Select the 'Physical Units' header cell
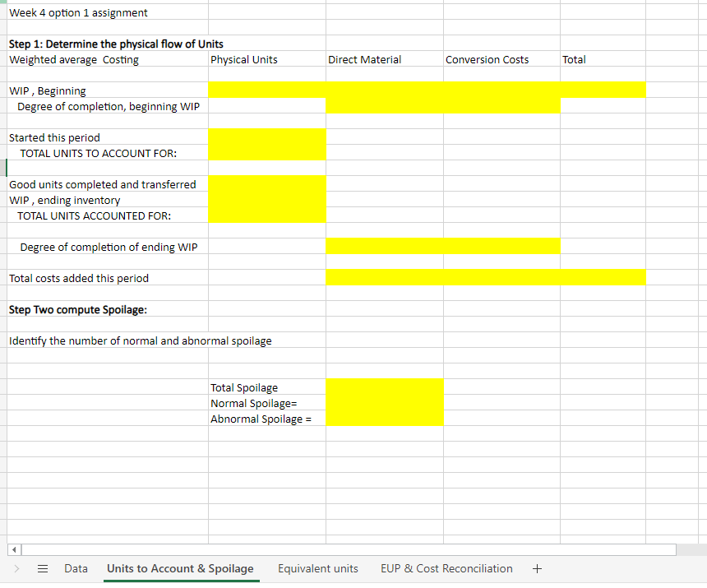Image resolution: width=707 pixels, height=588 pixels. (x=267, y=59)
